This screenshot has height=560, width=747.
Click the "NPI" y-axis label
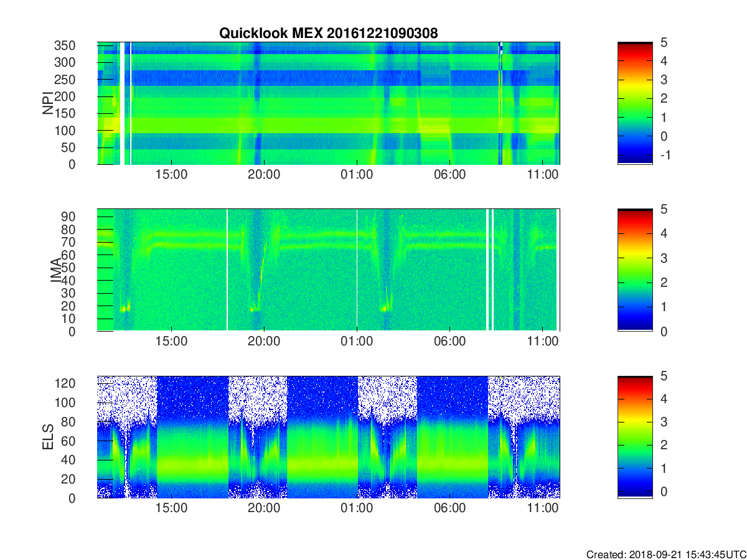(x=48, y=103)
